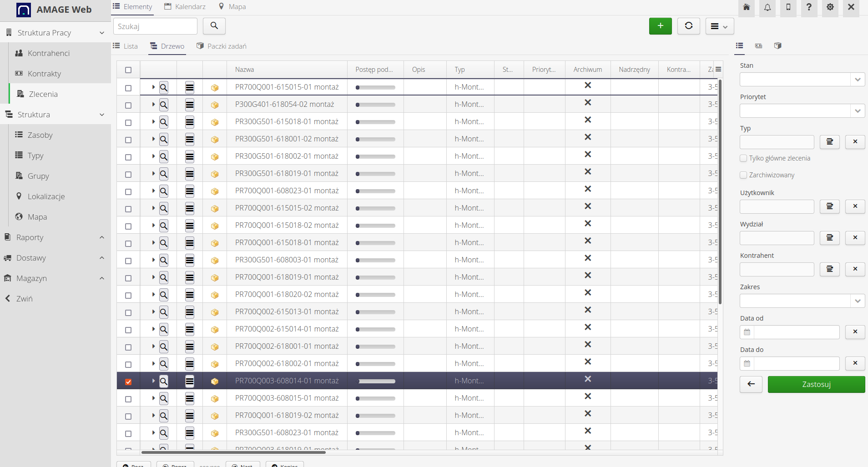Click the green Zastosuj button

(816, 384)
